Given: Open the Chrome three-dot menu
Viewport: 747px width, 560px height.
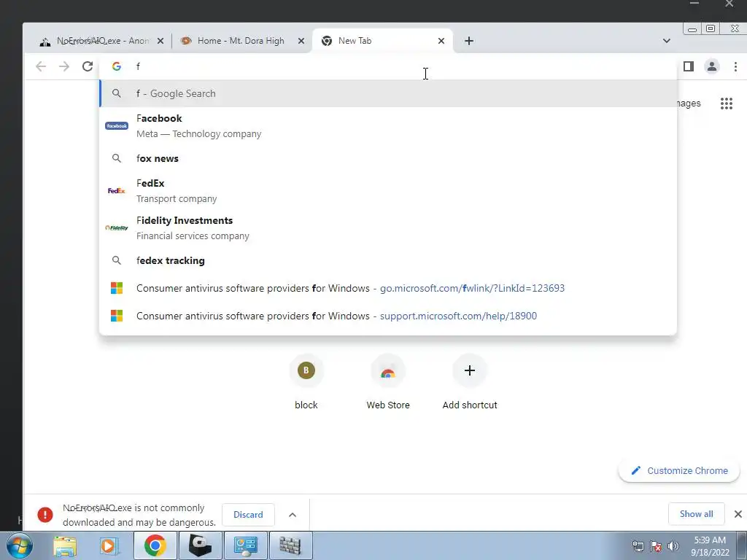Looking at the screenshot, I should [x=735, y=66].
